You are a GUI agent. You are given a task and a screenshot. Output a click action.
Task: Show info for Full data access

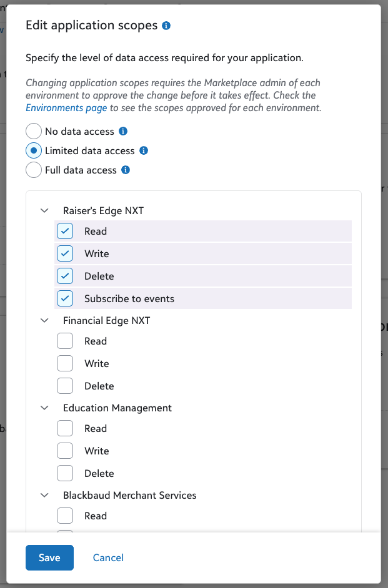[126, 170]
